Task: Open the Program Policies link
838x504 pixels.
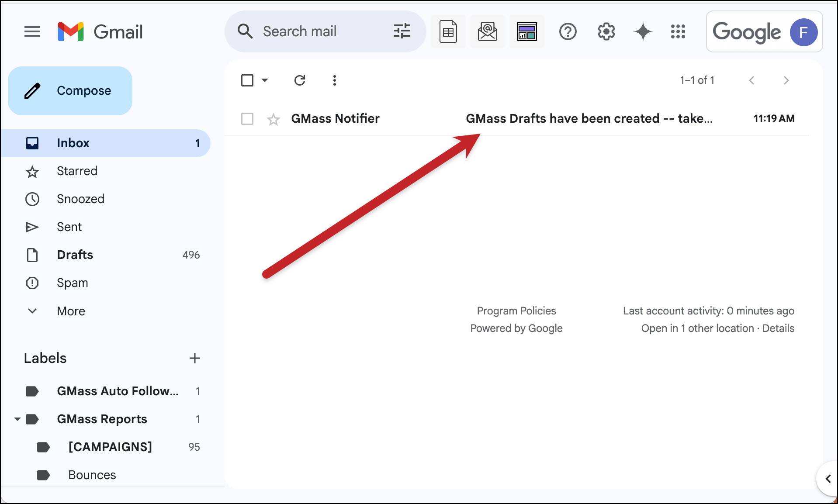Action: coord(516,311)
